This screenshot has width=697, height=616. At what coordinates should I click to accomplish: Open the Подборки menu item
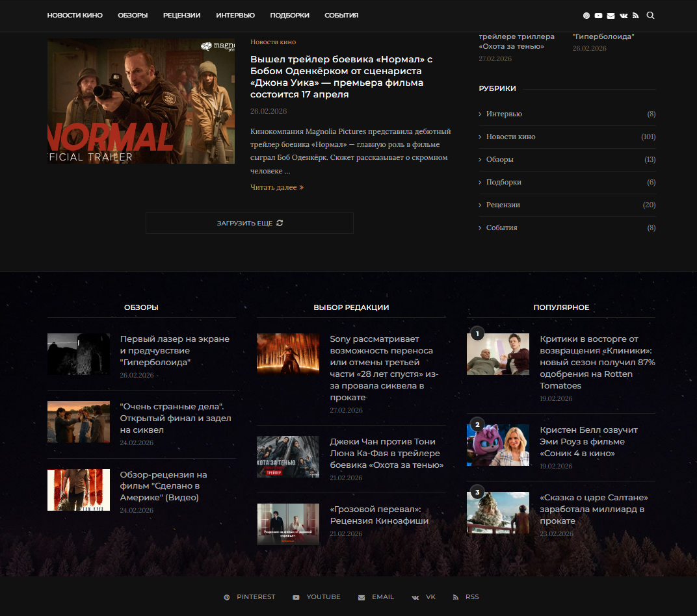pyautogui.click(x=289, y=15)
